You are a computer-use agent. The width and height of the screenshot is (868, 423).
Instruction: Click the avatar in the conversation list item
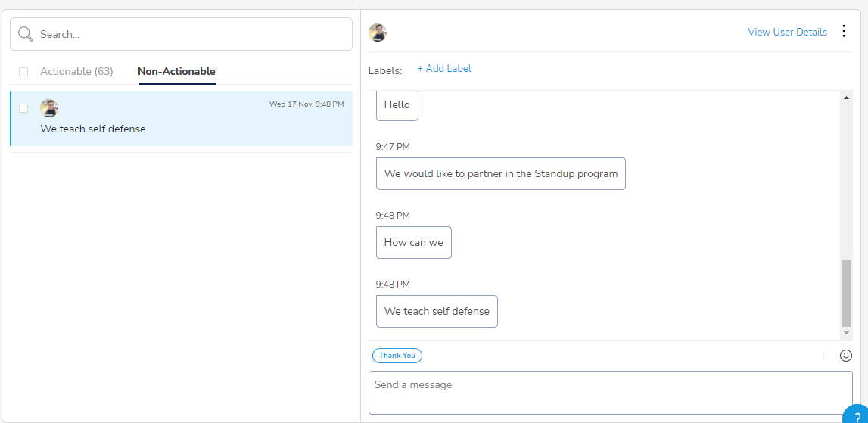49,108
